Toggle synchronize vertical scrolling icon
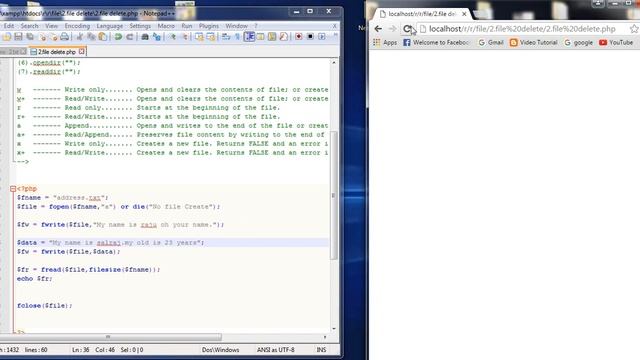This screenshot has height=360, width=640. click(199, 37)
